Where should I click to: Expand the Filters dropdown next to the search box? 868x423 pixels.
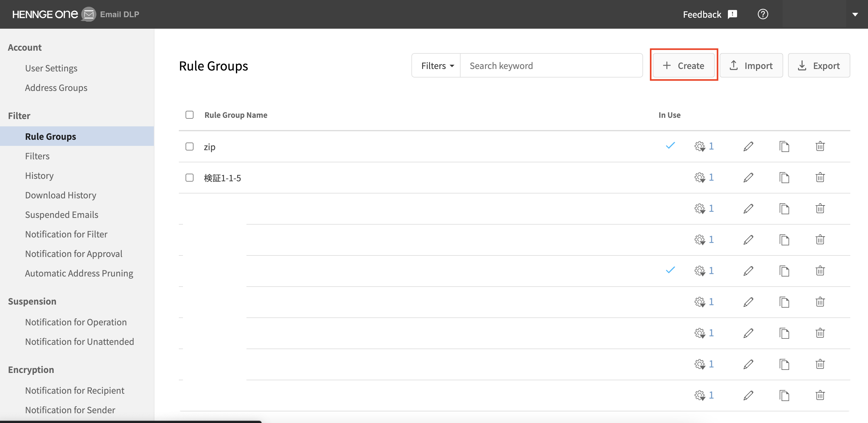coord(437,65)
